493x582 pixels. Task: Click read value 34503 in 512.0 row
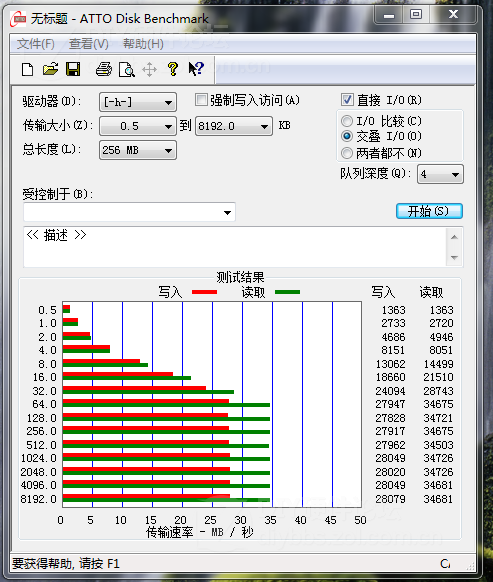[x=438, y=445]
